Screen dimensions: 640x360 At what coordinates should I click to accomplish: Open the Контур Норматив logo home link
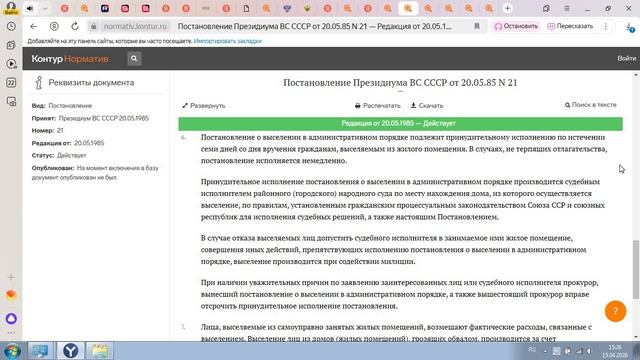coord(70,59)
